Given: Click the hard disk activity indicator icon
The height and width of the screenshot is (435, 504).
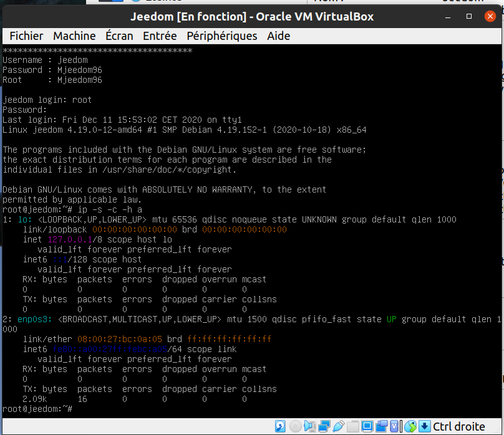Looking at the screenshot, I should 281,427.
